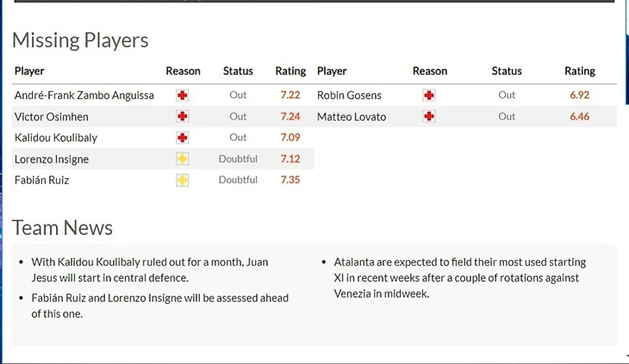Click red injury icon beside Victor Osimhen

coord(183,116)
